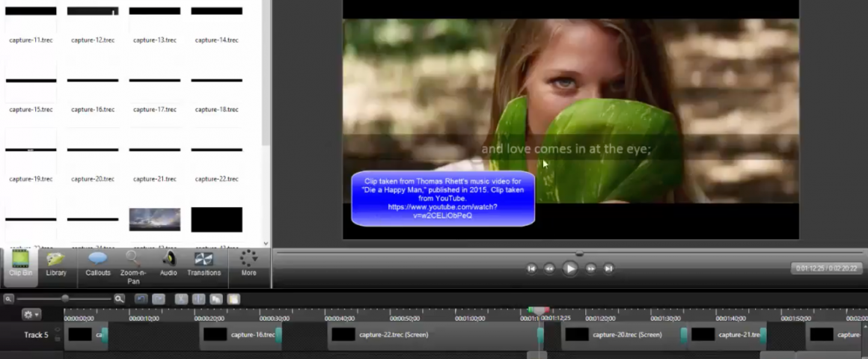Image resolution: width=868 pixels, height=359 pixels.
Task: Undo the last timeline edit
Action: click(x=141, y=298)
